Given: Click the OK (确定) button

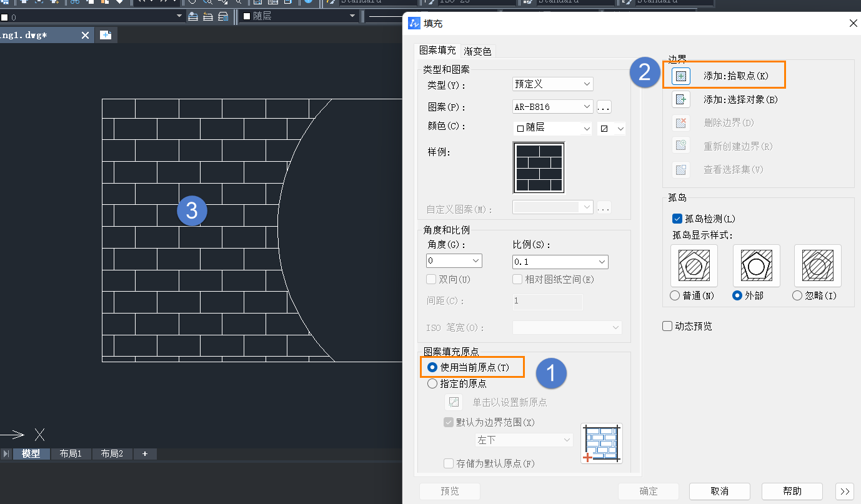Looking at the screenshot, I should (x=649, y=492).
